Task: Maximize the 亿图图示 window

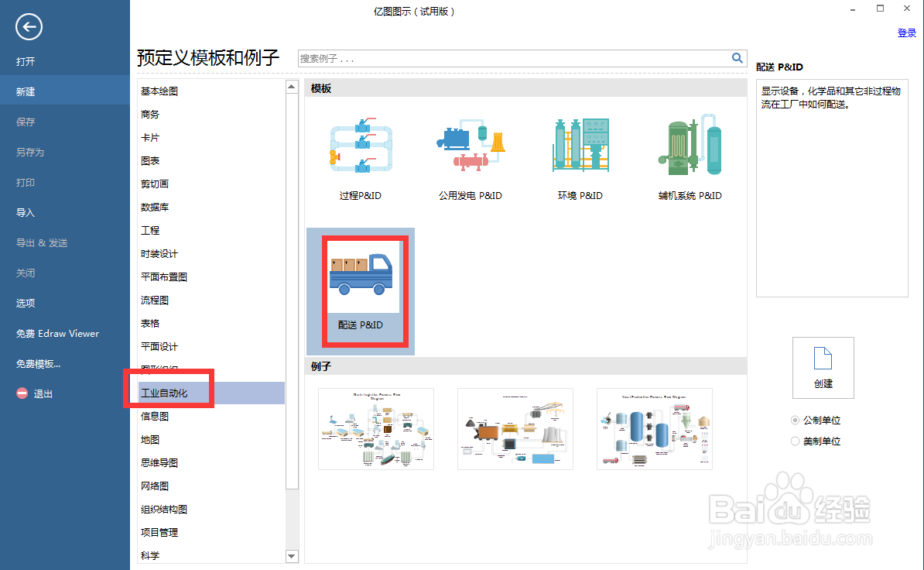Action: (880, 9)
